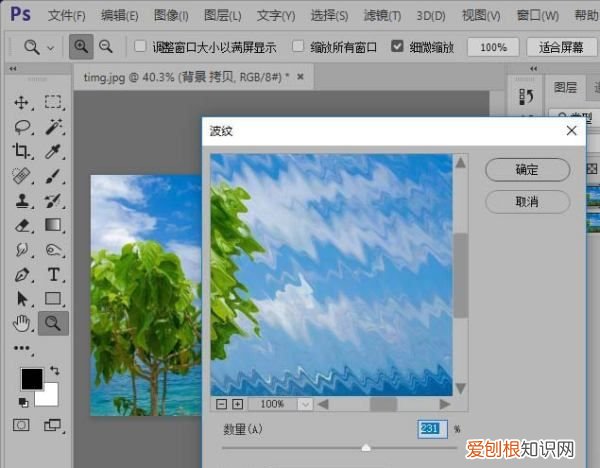Swap foreground and background colors
Screen dimensions: 600x468
(x=55, y=370)
